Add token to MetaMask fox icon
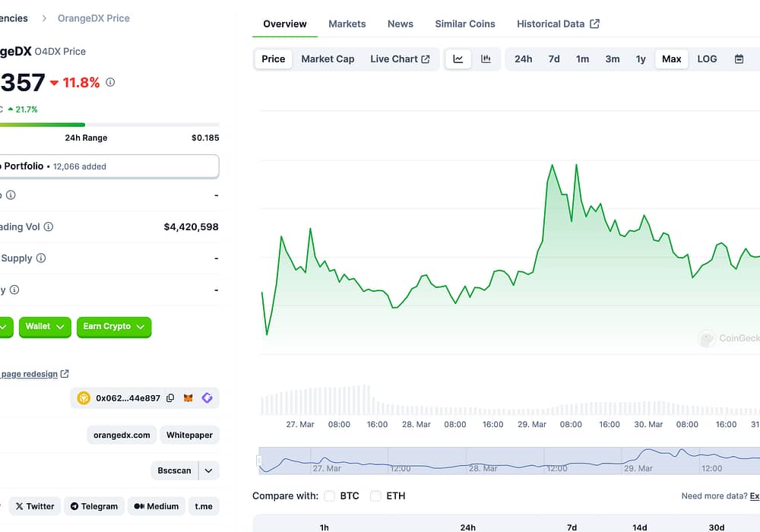The image size is (760, 532). (x=188, y=398)
